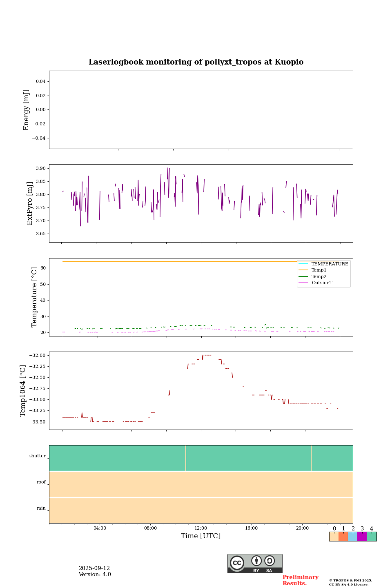Click the shutter row label
The image size is (392, 588).
point(38,456)
